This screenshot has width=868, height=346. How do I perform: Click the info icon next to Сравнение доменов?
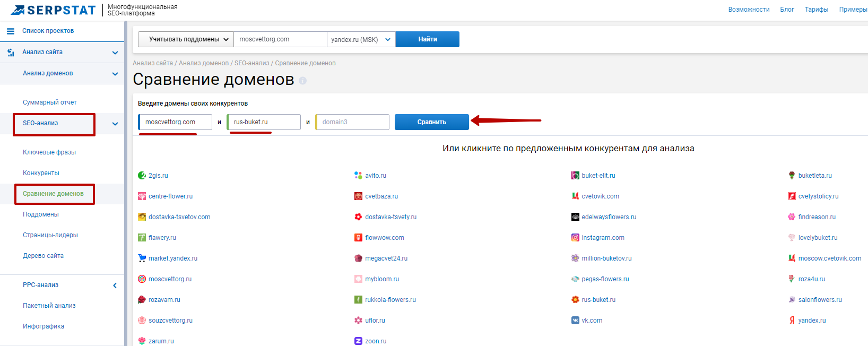coord(302,81)
